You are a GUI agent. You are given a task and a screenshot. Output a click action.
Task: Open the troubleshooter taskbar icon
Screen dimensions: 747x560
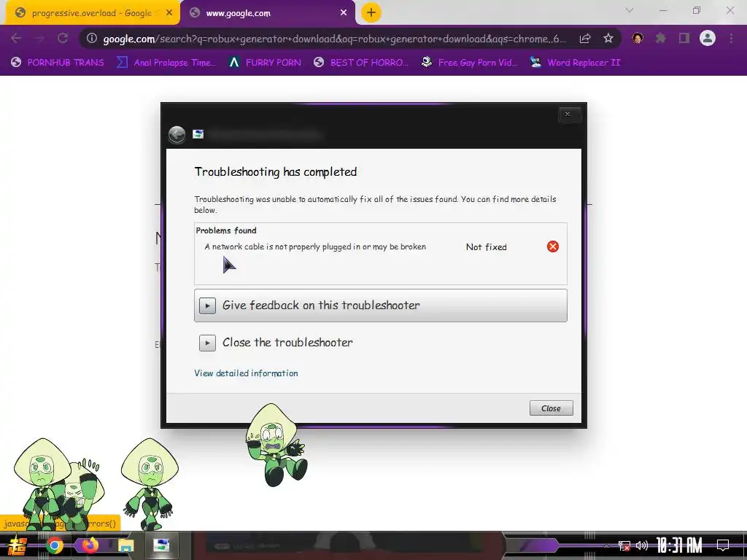pos(161,545)
